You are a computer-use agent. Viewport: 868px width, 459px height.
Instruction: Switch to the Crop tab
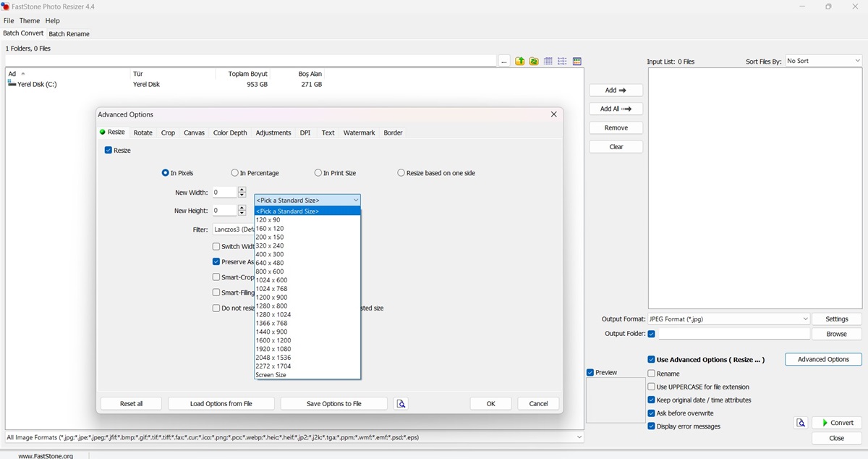pos(168,132)
